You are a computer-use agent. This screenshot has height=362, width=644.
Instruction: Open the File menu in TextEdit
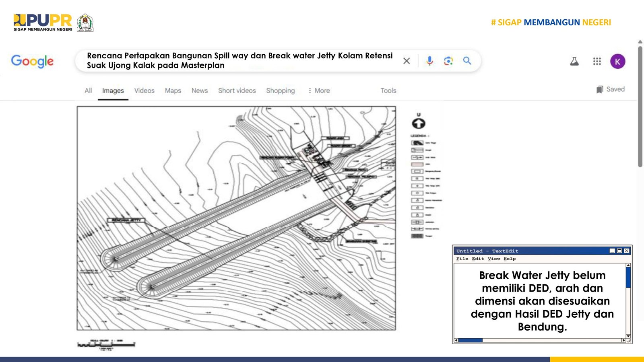[462, 259]
